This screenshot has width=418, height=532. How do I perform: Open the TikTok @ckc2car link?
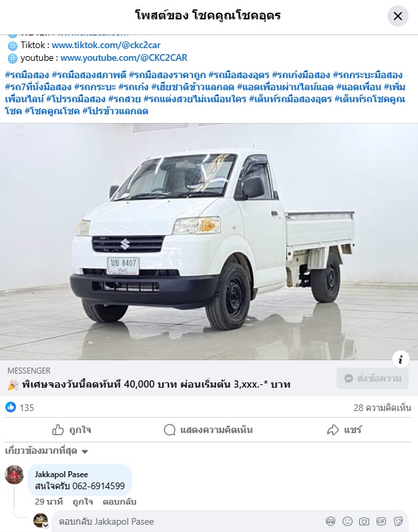[106, 45]
